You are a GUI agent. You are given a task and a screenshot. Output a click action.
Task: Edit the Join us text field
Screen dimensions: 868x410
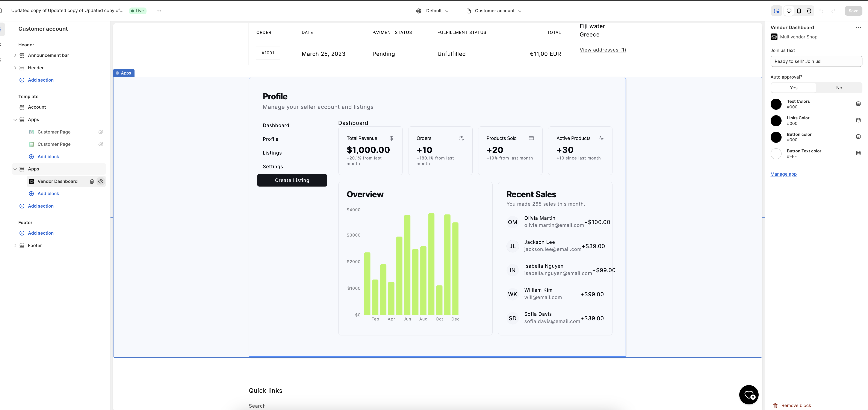[816, 61]
